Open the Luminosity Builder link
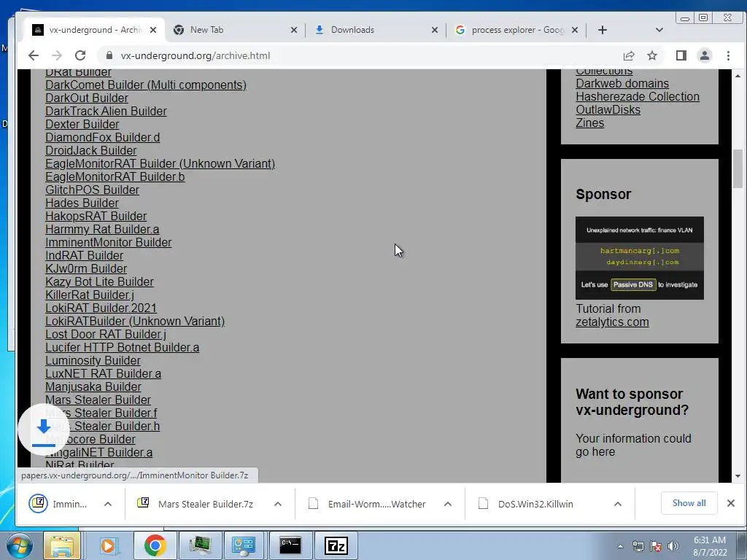 pyautogui.click(x=93, y=360)
